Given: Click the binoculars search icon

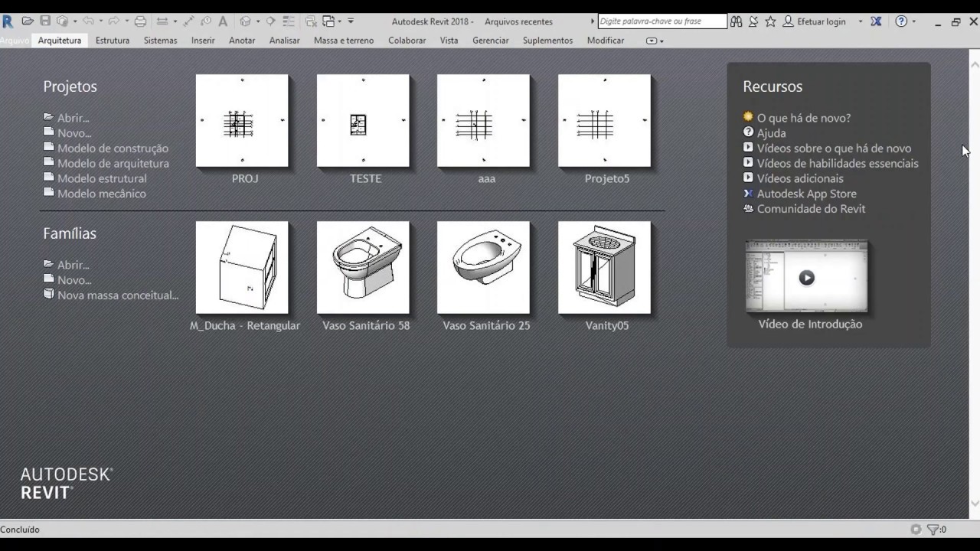Looking at the screenshot, I should (737, 21).
